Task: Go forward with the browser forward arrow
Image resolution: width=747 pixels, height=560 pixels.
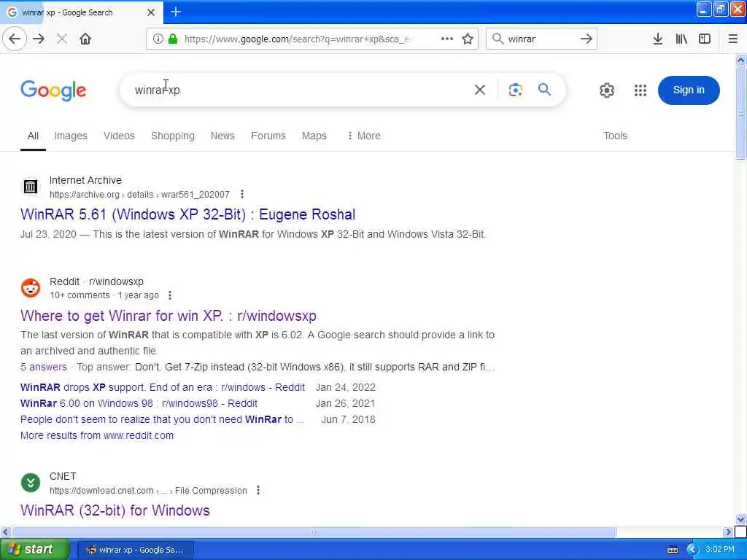Action: [x=39, y=39]
